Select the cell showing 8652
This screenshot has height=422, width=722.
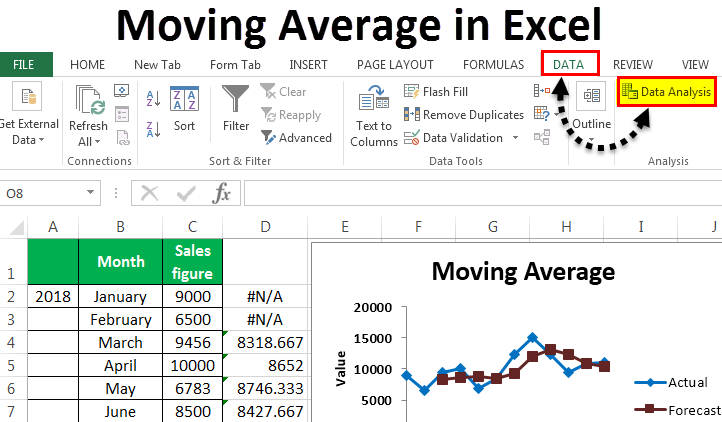click(265, 365)
